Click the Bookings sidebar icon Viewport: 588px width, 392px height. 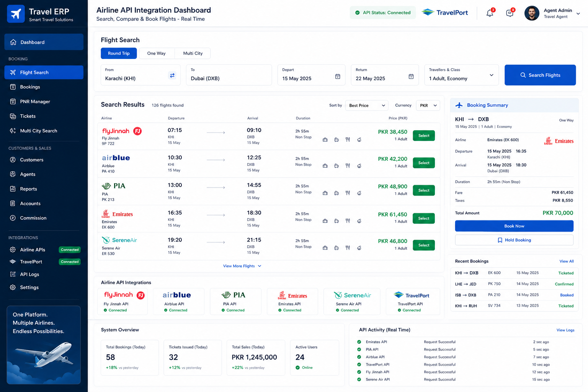point(13,87)
